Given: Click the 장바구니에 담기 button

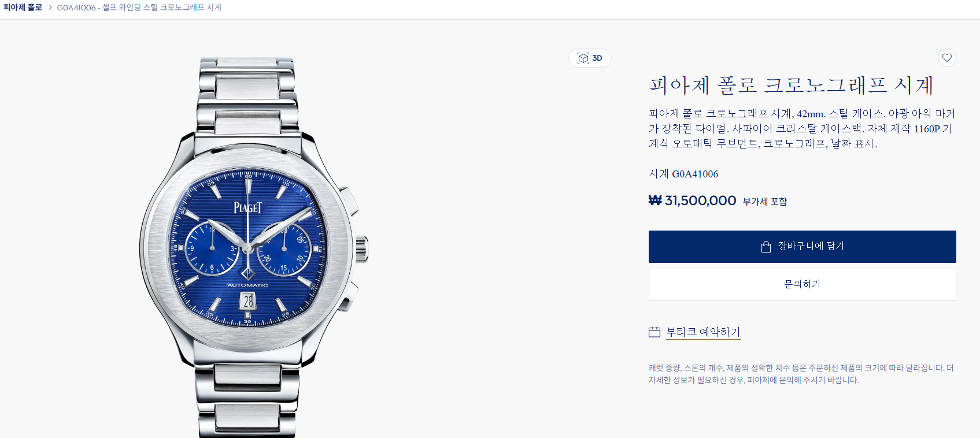Looking at the screenshot, I should point(802,247).
